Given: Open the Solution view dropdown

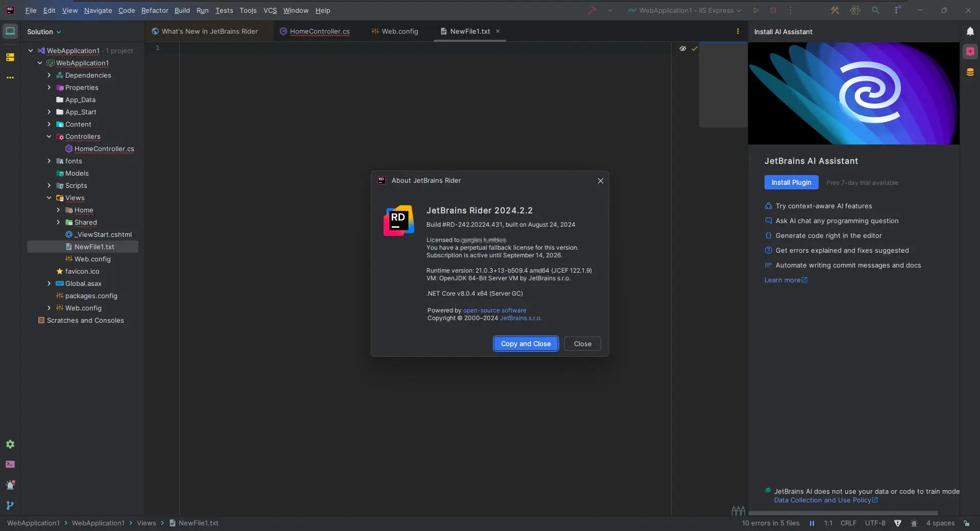Looking at the screenshot, I should 44,32.
